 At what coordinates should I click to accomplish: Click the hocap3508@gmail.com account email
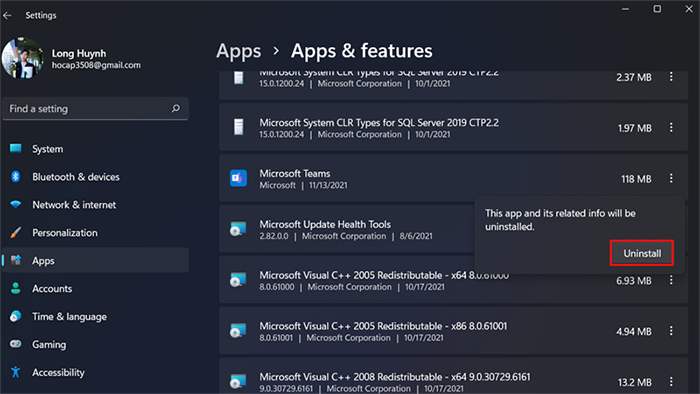[x=96, y=65]
